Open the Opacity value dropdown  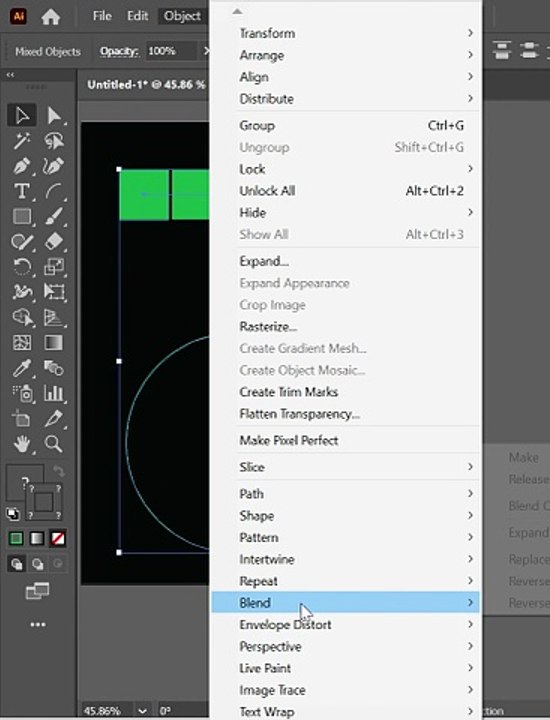pos(205,51)
